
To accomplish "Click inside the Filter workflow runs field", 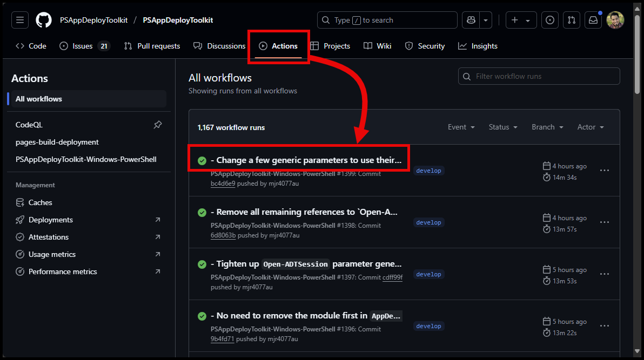I will coord(539,76).
